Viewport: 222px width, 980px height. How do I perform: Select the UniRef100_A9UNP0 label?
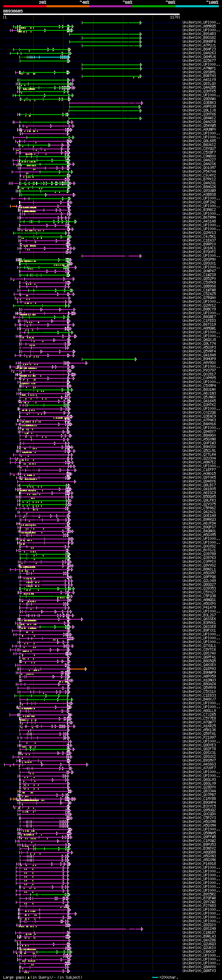[x=199, y=130]
